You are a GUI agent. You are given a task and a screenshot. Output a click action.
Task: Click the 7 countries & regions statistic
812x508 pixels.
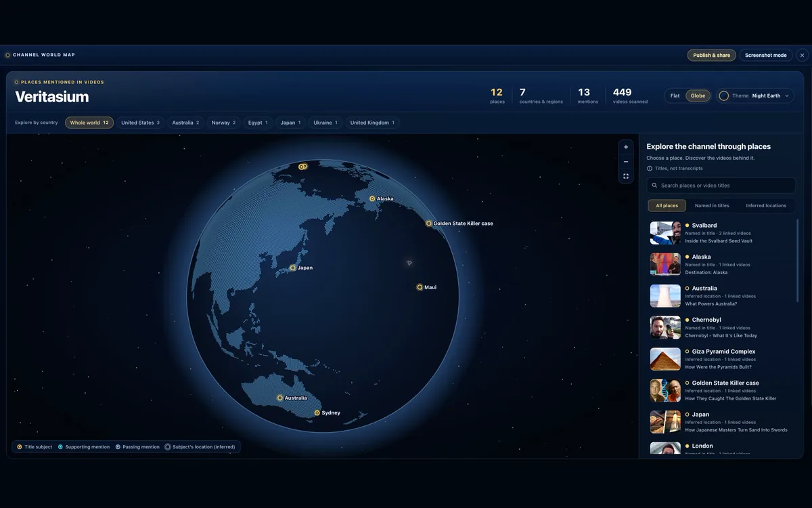(x=541, y=96)
